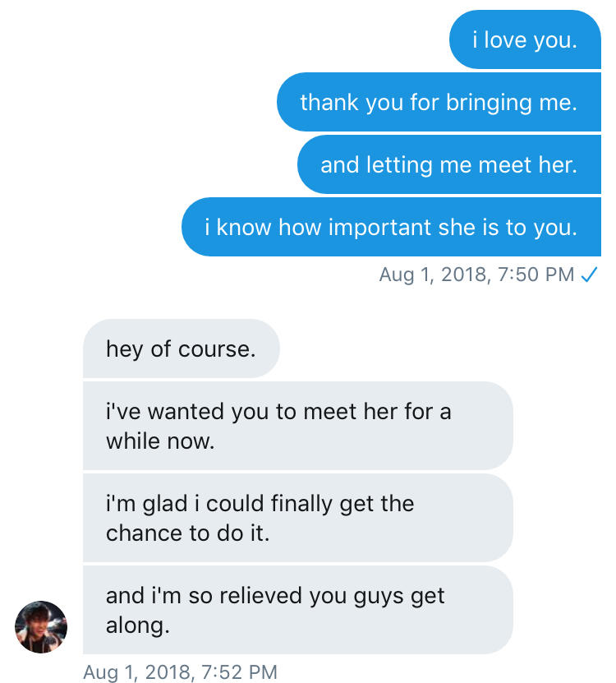Tap the "thank you for bringing me." bubble
This screenshot has height=683, width=616.
(439, 102)
